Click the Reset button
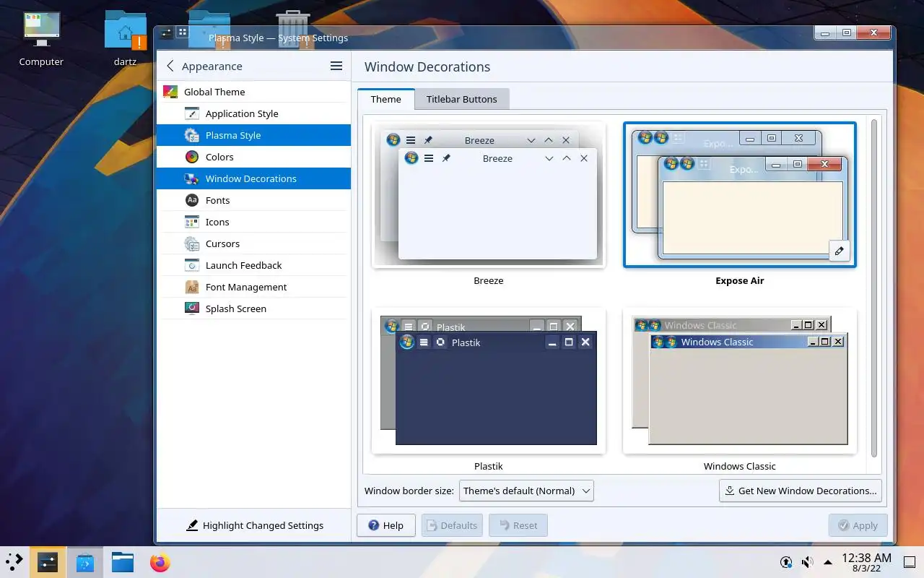The image size is (924, 578). point(518,525)
